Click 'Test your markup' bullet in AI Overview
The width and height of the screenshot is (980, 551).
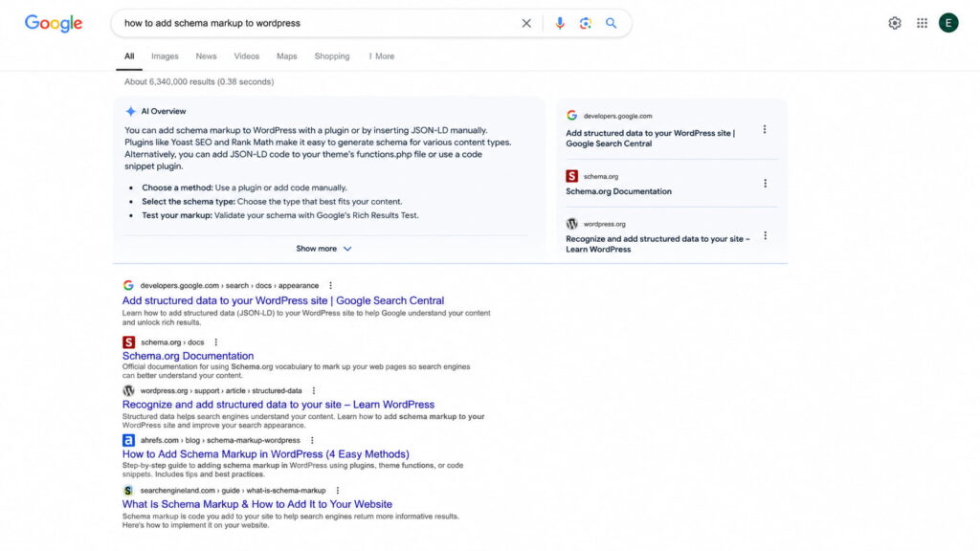[280, 215]
